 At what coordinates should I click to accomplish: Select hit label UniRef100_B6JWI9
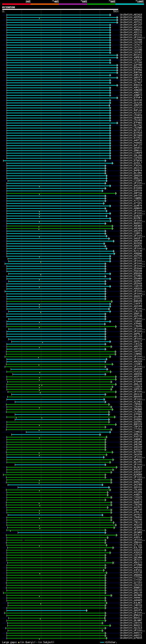tap(131, 467)
